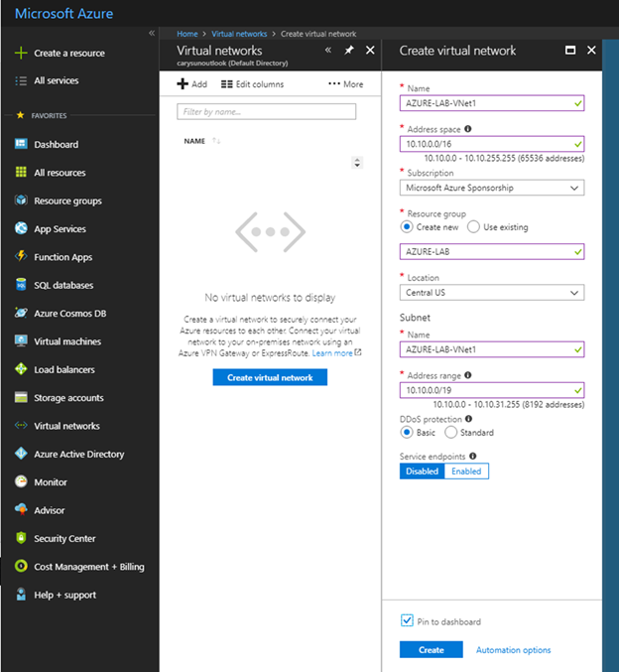Pin the Virtual networks blade

pyautogui.click(x=349, y=51)
